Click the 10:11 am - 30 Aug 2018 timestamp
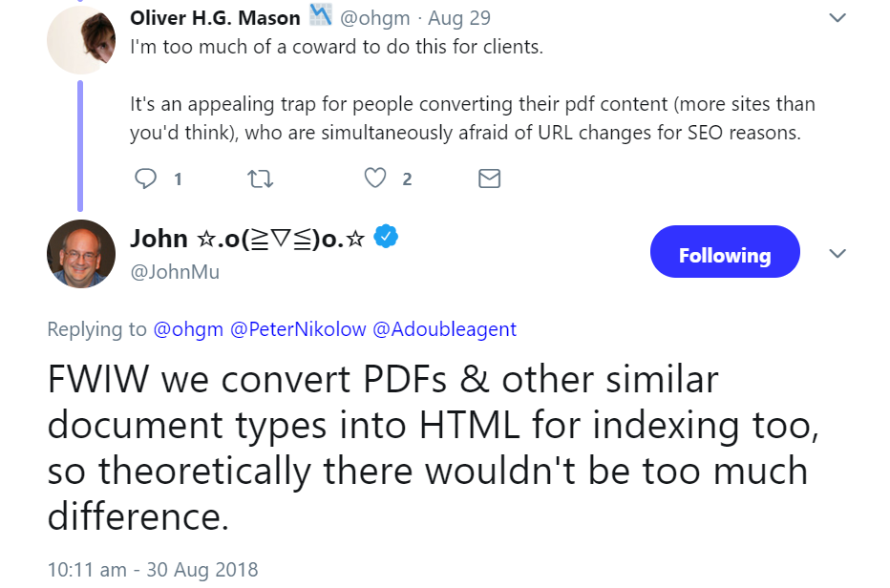This screenshot has width=890, height=588. [153, 569]
